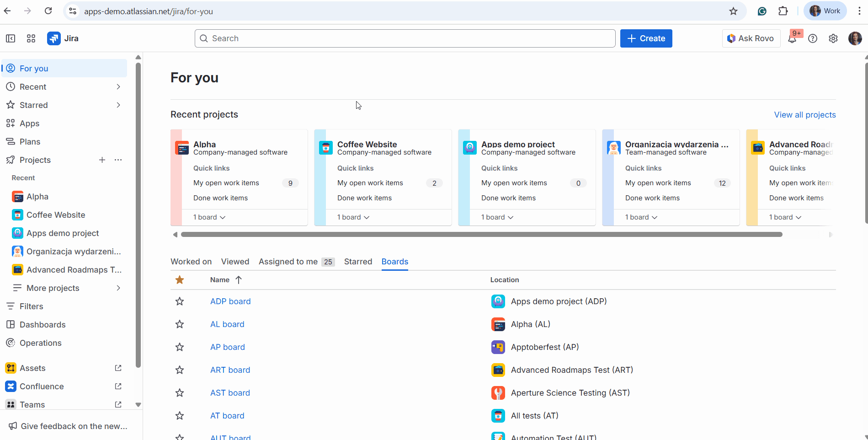The height and width of the screenshot is (440, 868).
Task: Star the AP board
Action: pos(180,347)
